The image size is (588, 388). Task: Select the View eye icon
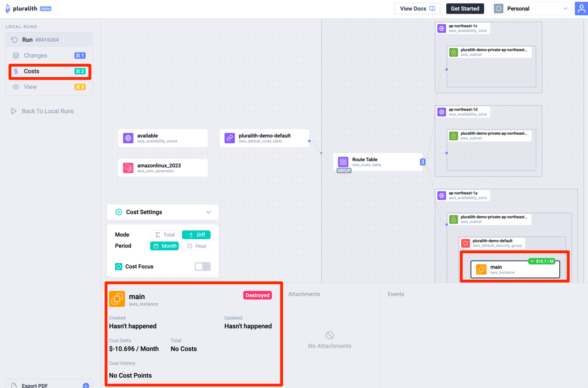tap(16, 87)
